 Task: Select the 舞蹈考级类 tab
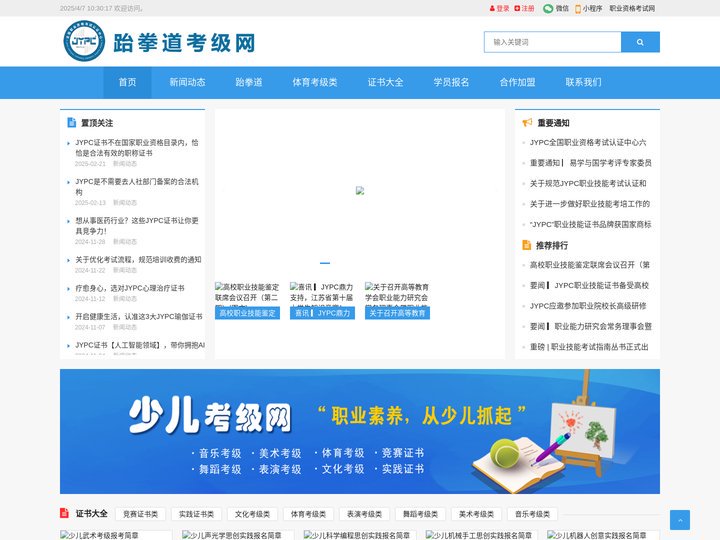[421, 514]
